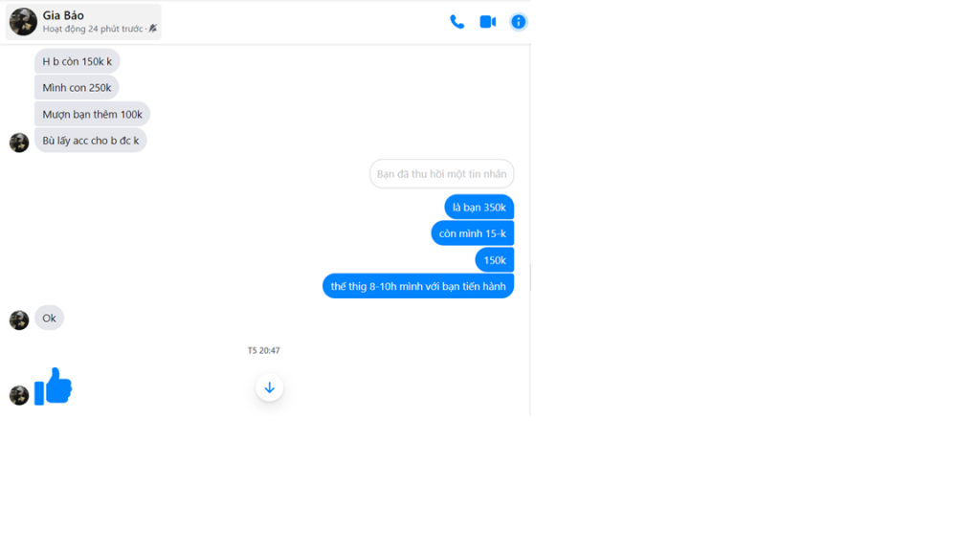Click the recalled message placeholder bubble
The image size is (980, 551).
pyautogui.click(x=442, y=174)
